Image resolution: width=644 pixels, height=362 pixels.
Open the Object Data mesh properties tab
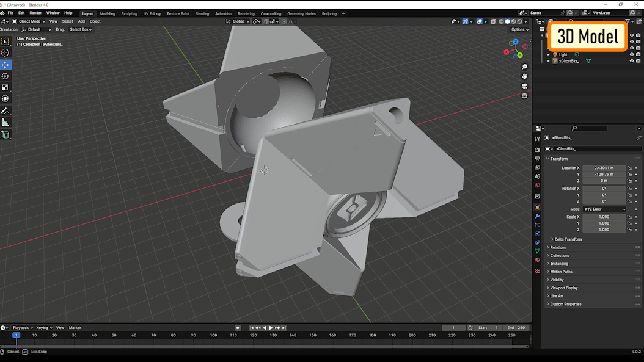click(537, 251)
